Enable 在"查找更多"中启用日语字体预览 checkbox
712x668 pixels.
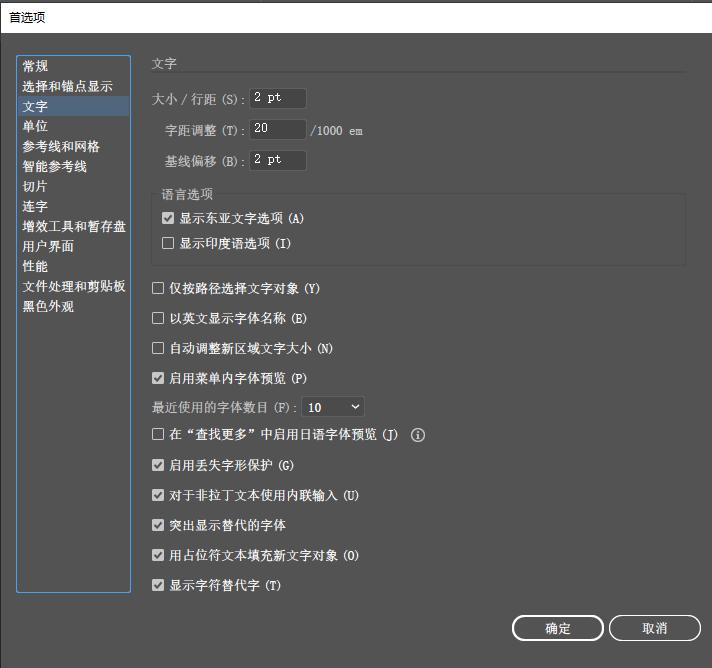coord(158,434)
